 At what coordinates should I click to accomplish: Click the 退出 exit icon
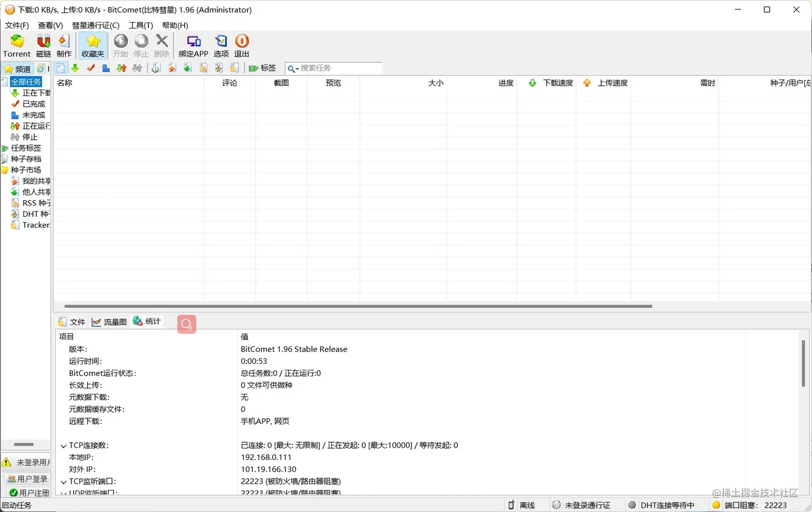(x=242, y=46)
